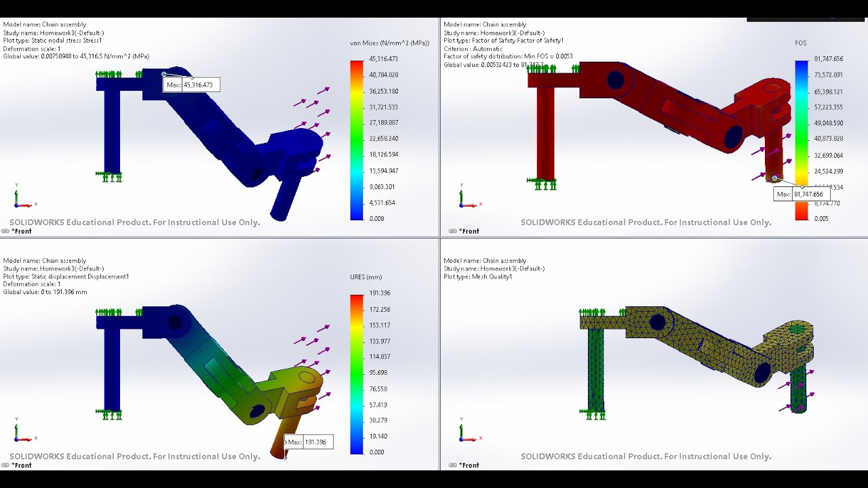The width and height of the screenshot is (868, 488).
Task: Click 'Criterion : Automatic' annotation
Action: (473, 49)
